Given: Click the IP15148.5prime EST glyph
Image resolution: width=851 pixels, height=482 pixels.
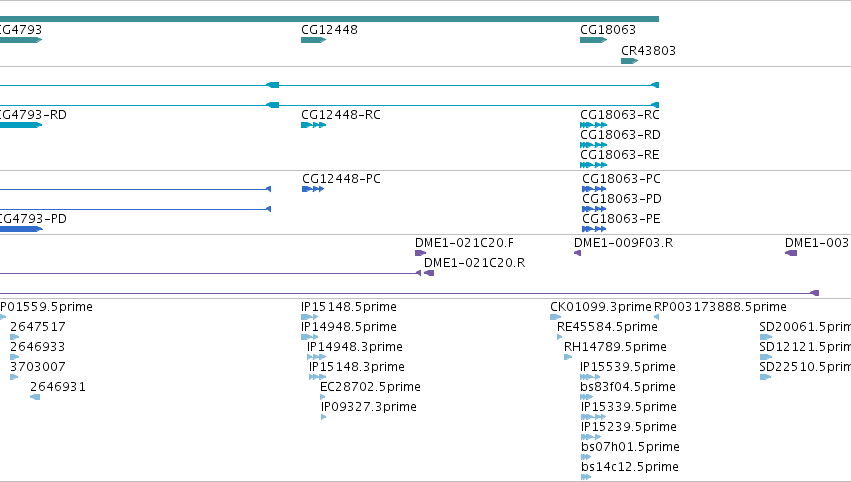Looking at the screenshot, I should click(309, 317).
